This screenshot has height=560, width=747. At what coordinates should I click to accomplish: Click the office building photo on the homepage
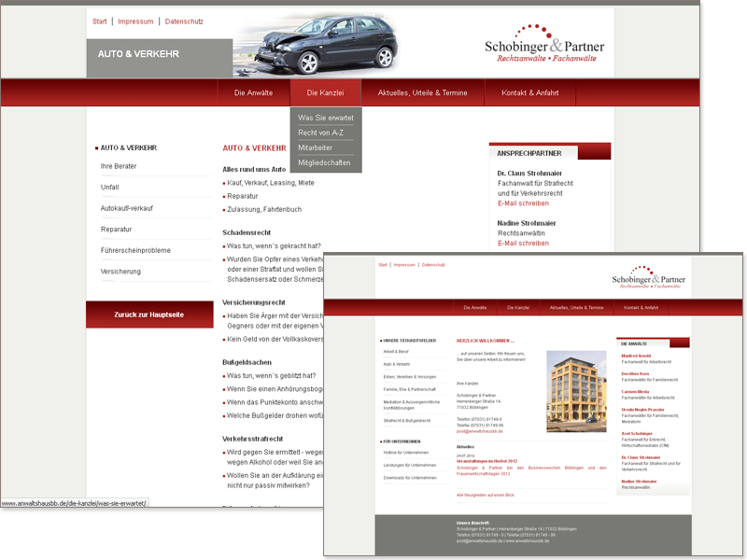pyautogui.click(x=576, y=391)
